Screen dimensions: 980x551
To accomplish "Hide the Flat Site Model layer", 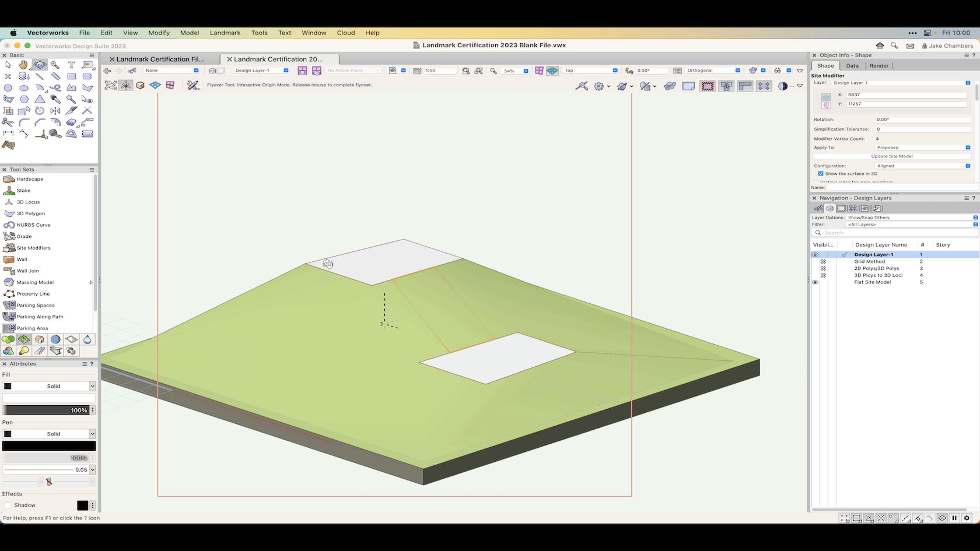I will (815, 282).
